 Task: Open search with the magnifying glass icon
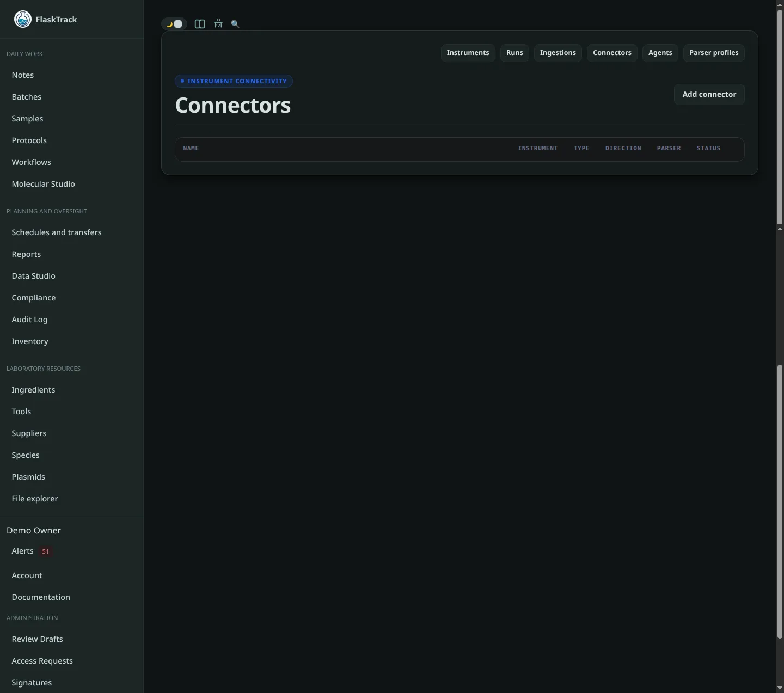click(x=235, y=24)
